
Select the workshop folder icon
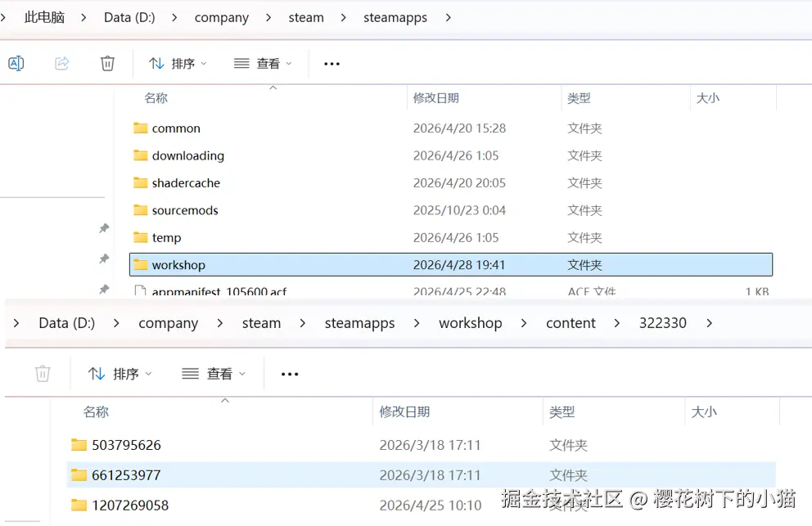(140, 265)
